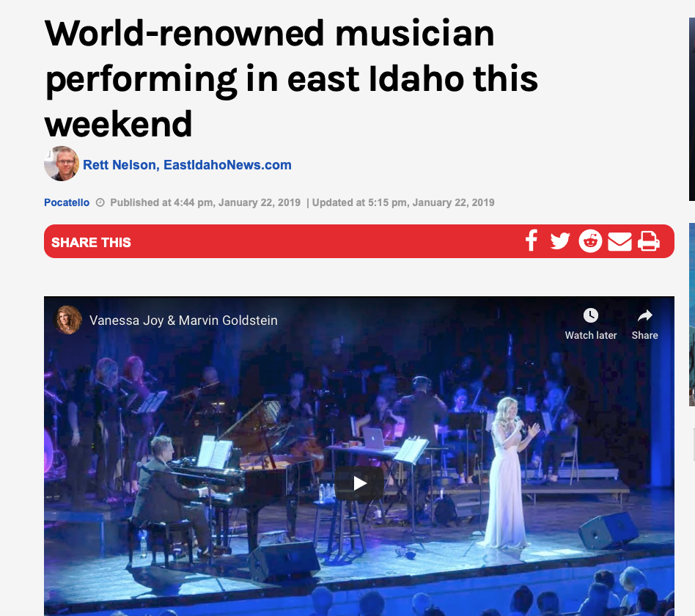Click the published time clock icon
Image resolution: width=695 pixels, height=616 pixels.
tap(100, 202)
